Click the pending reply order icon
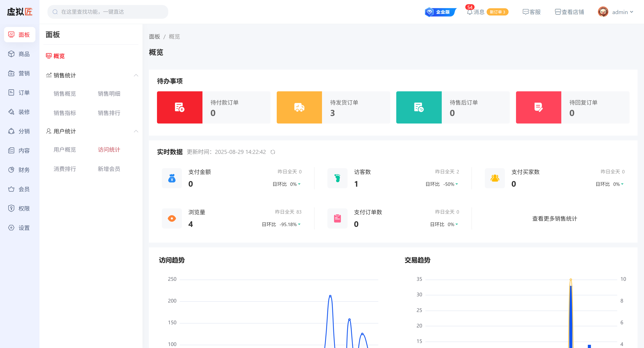This screenshot has height=348, width=644. pos(538,107)
